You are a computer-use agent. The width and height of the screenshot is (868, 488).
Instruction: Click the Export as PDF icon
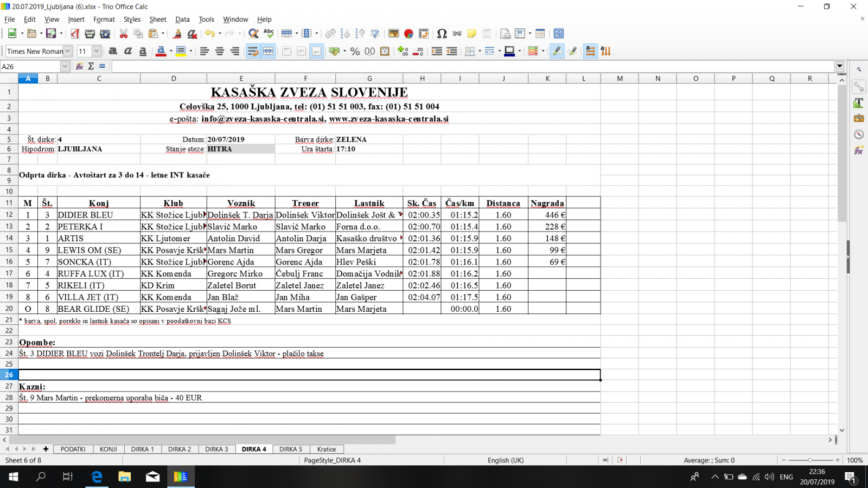click(75, 34)
